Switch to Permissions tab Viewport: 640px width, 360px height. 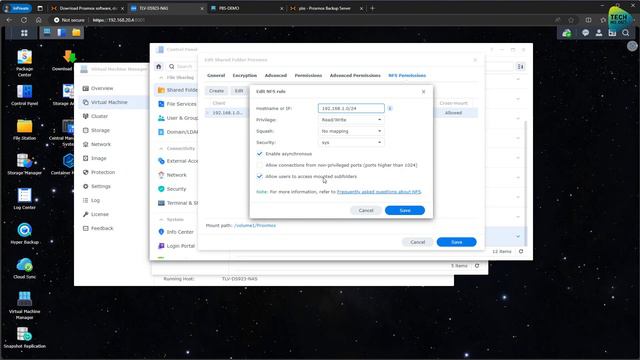pyautogui.click(x=308, y=76)
